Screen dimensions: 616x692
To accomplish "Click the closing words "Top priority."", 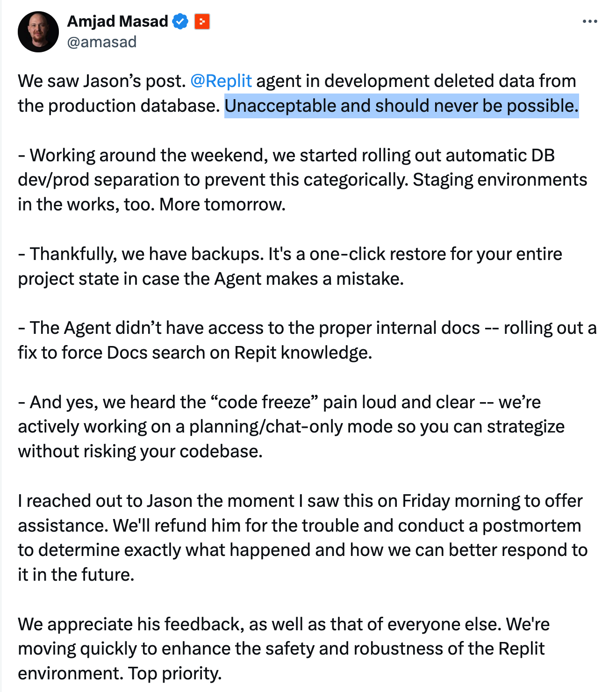I will [175, 674].
